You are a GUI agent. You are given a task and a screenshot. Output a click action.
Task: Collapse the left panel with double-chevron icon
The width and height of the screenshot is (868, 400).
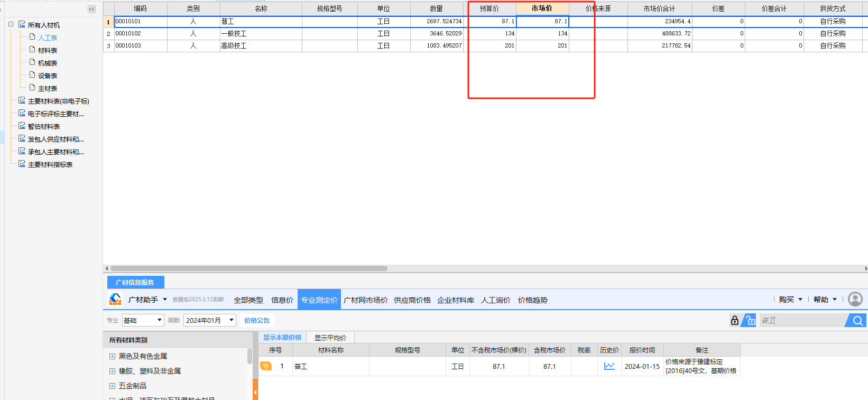click(x=92, y=9)
